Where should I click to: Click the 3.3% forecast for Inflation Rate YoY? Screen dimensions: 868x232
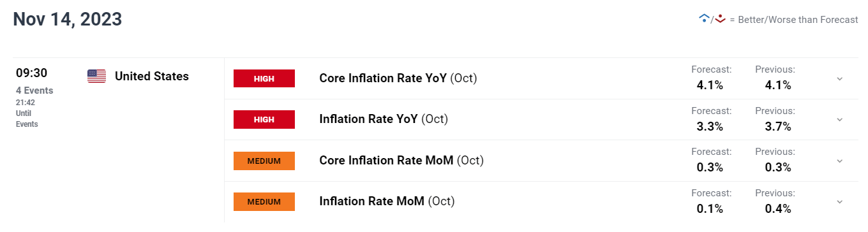tap(710, 126)
